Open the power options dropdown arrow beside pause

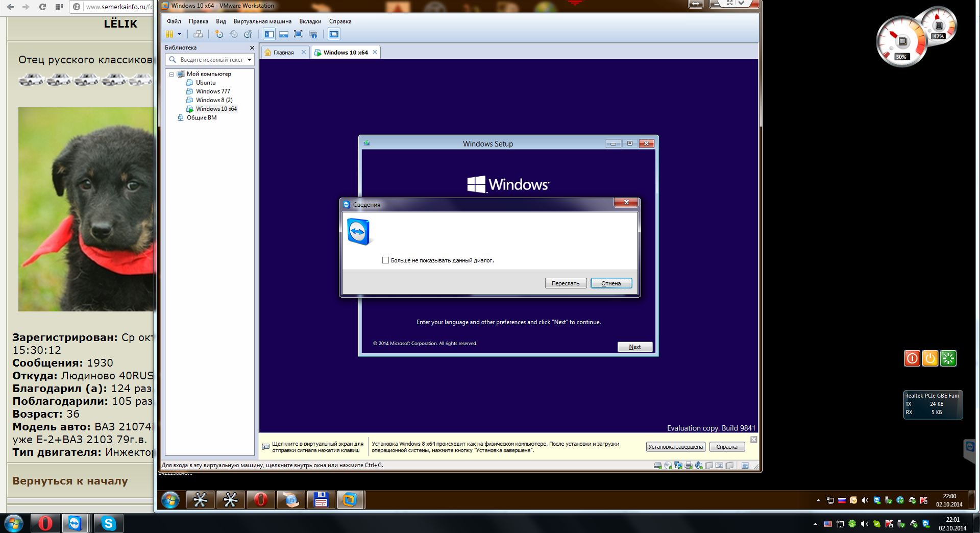179,34
